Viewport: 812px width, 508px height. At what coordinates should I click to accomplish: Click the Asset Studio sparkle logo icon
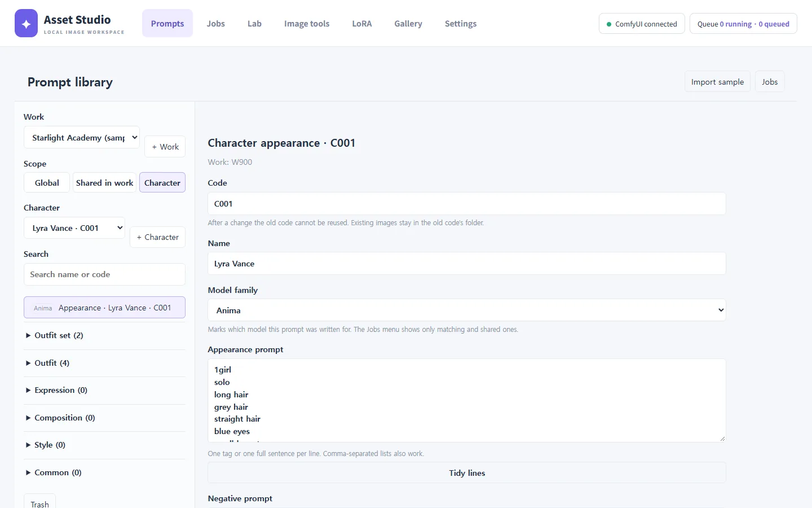[x=26, y=23]
